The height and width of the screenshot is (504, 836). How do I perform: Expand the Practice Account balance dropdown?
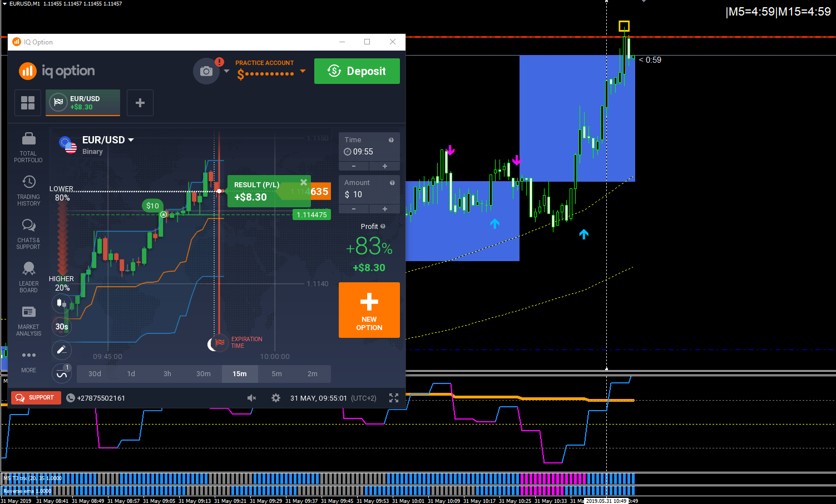coord(303,71)
